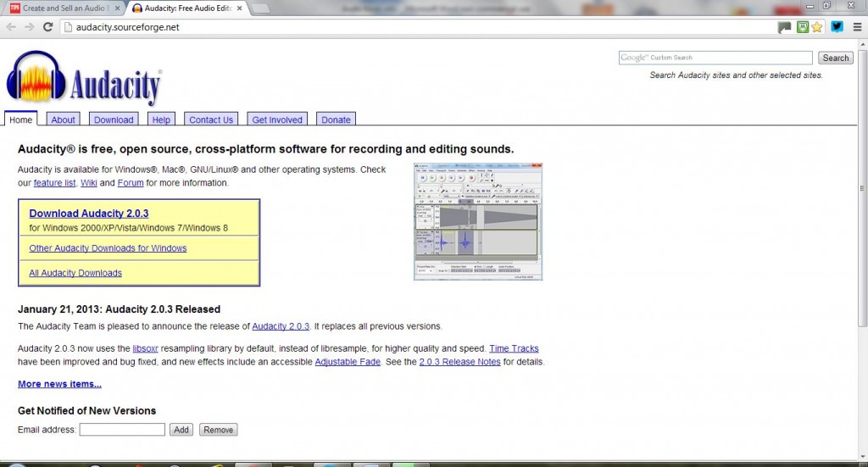Open the Home navigation tab
Viewport: 868px width, 467px height.
[21, 120]
